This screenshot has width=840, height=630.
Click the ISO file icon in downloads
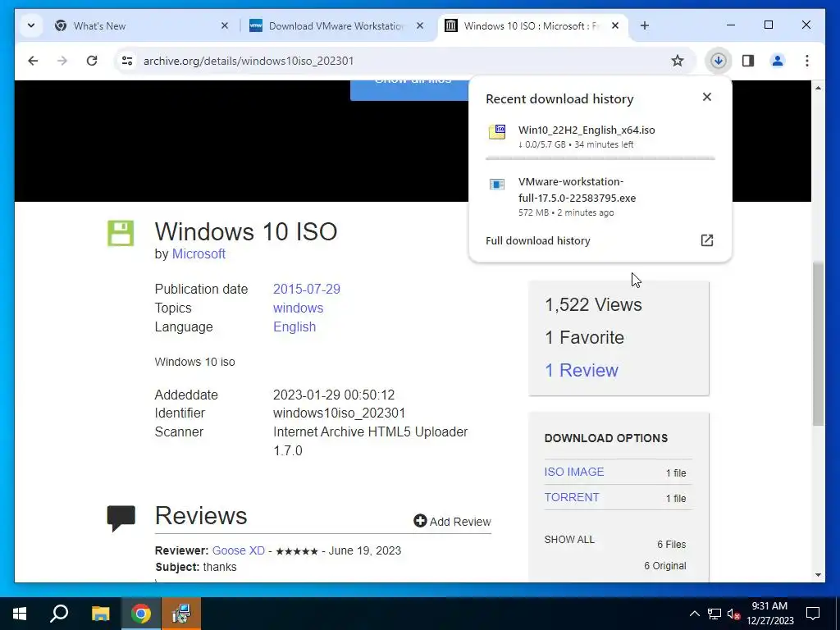coord(496,132)
